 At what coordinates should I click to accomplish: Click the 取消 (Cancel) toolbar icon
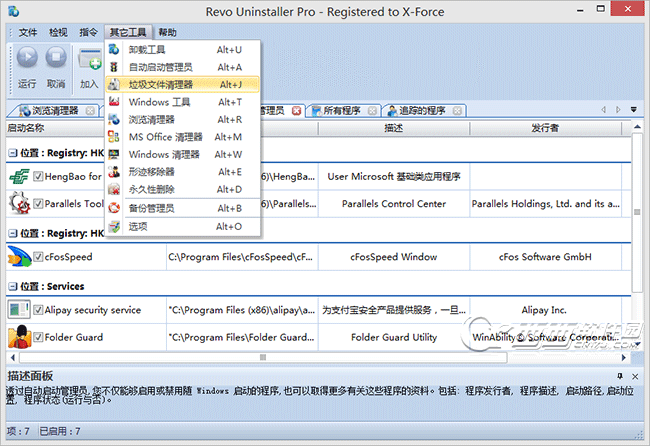57,60
